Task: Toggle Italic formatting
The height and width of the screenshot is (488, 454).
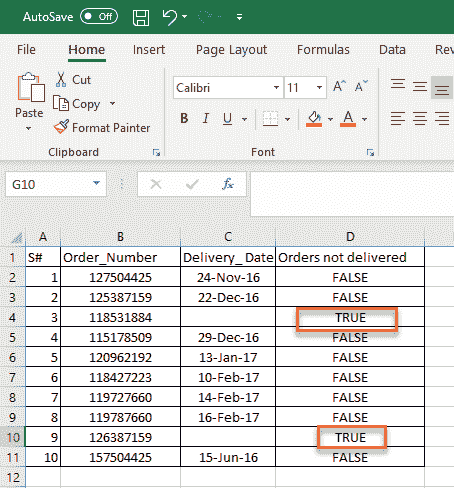Action: [x=206, y=118]
